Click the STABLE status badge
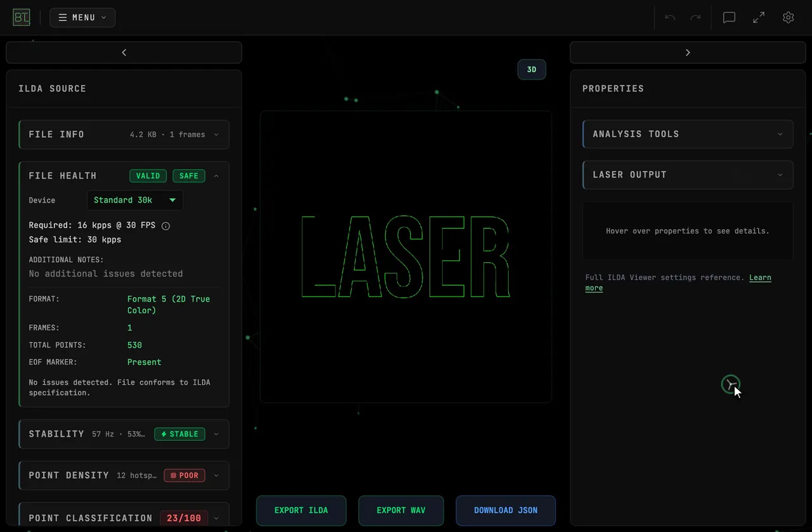 [x=180, y=434]
